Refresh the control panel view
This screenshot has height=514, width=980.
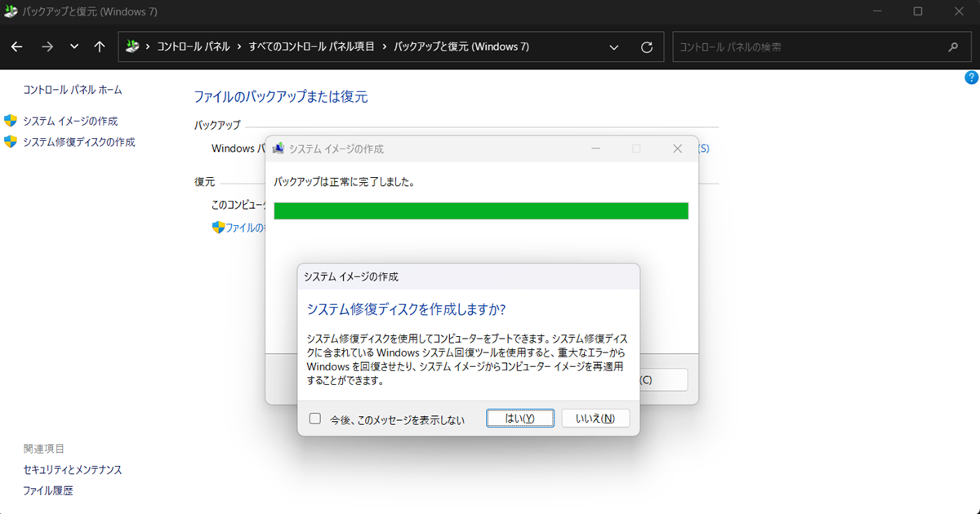click(x=647, y=47)
